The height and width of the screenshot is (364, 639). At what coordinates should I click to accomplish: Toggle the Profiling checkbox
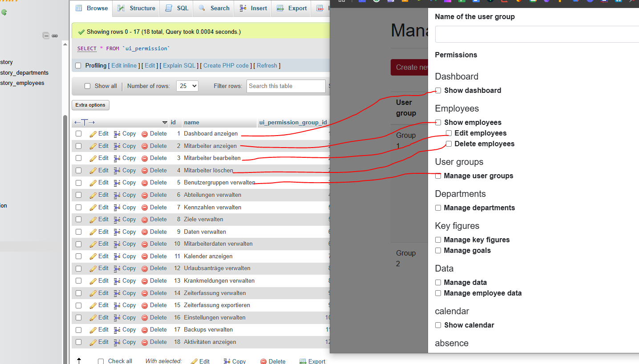(78, 66)
